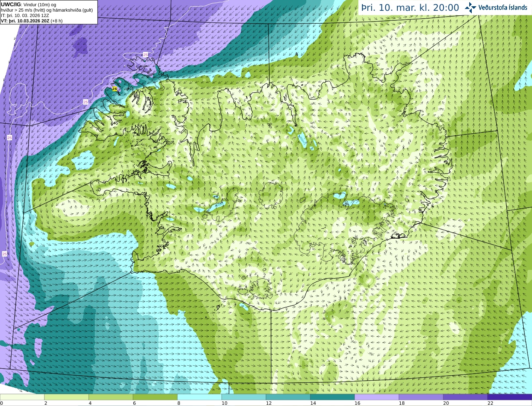532x406 pixels.
Task: Click the legend label 4
Action: click(90, 403)
